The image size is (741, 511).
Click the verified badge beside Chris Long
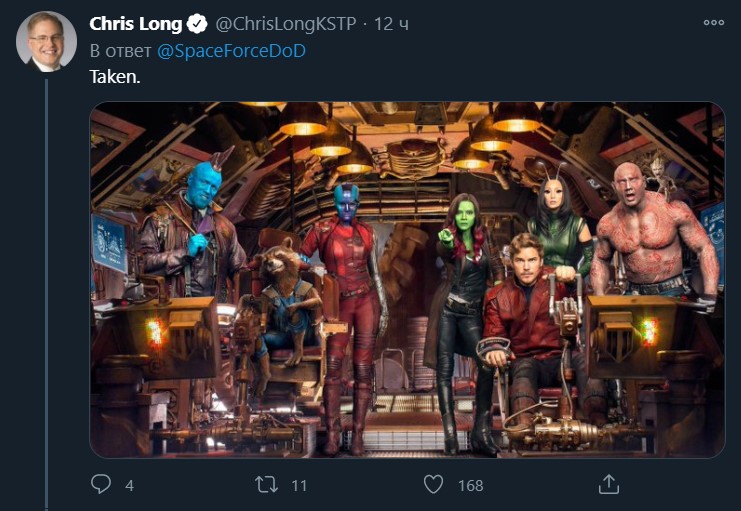tap(197, 24)
